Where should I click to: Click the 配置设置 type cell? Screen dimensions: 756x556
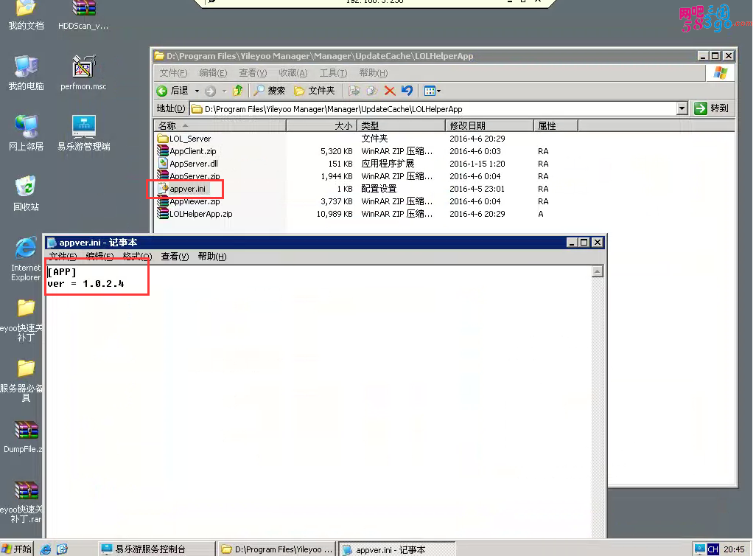379,190
